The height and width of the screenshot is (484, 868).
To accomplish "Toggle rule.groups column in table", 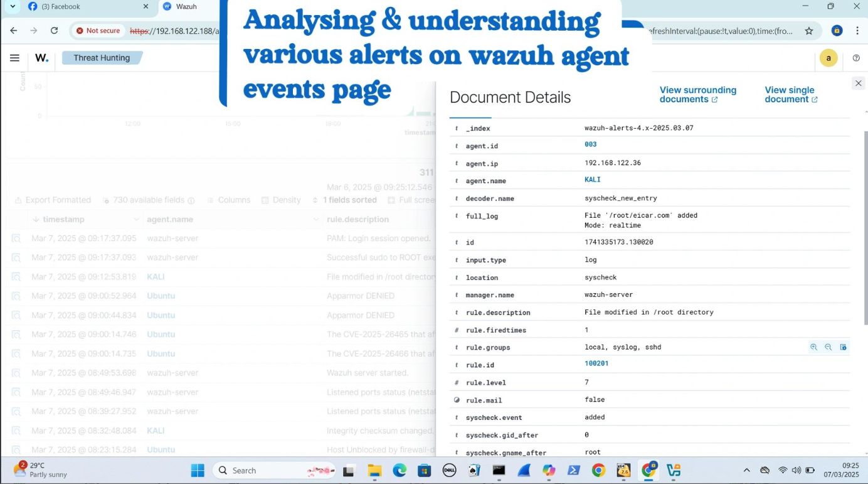I will pyautogui.click(x=843, y=347).
